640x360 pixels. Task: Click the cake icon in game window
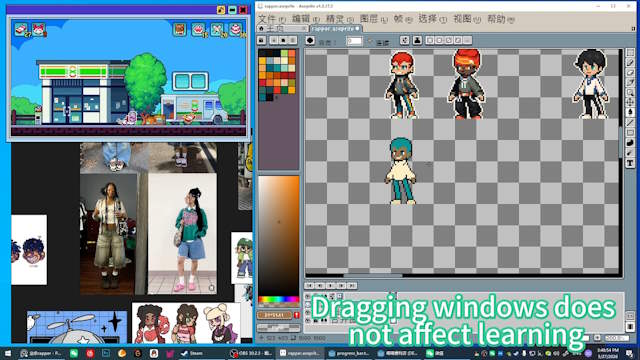(x=236, y=29)
